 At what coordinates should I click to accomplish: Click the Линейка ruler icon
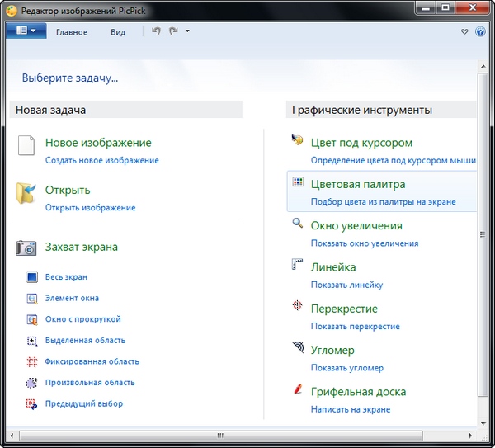click(x=298, y=265)
